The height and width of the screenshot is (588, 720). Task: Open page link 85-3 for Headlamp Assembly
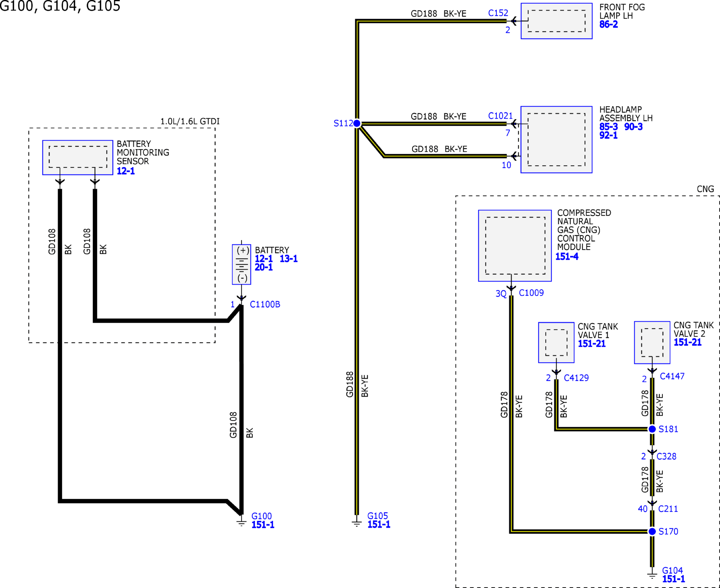tap(608, 127)
